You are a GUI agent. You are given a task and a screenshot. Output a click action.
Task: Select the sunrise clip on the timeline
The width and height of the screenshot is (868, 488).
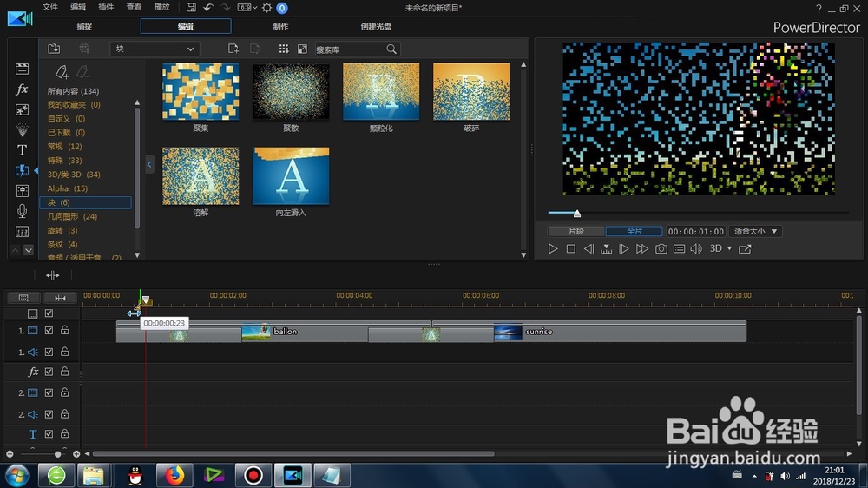[620, 332]
